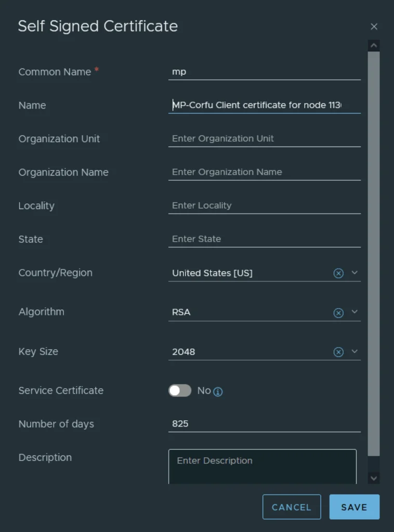Image resolution: width=394 pixels, height=532 pixels.
Task: Click the Service Certificate label
Action: pyautogui.click(x=61, y=391)
